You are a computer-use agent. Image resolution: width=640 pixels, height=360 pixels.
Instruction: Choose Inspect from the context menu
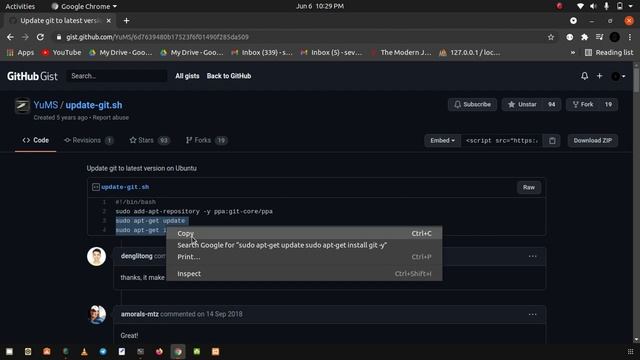click(x=304, y=273)
